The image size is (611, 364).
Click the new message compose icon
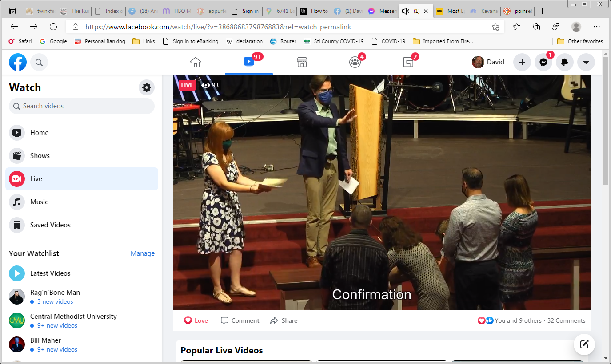[584, 344]
